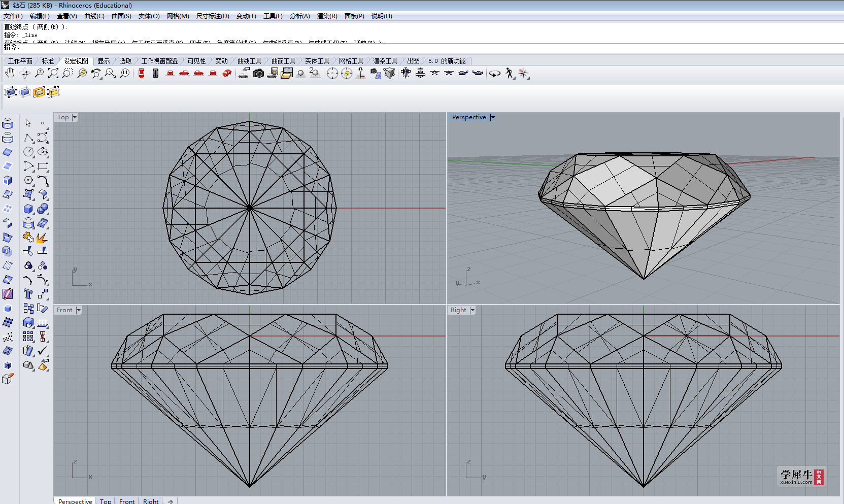Select the Polyline tool in sidebar
844x504 pixels.
[28, 138]
